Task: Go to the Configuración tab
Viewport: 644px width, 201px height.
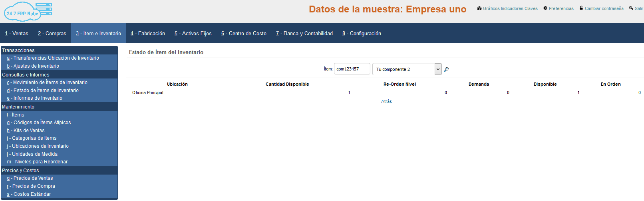Action: pos(362,34)
